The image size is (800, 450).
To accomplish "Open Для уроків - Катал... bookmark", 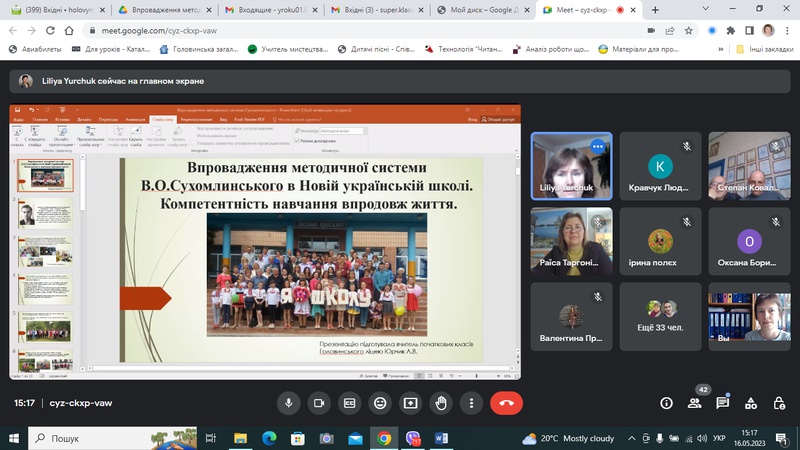I will click(111, 49).
